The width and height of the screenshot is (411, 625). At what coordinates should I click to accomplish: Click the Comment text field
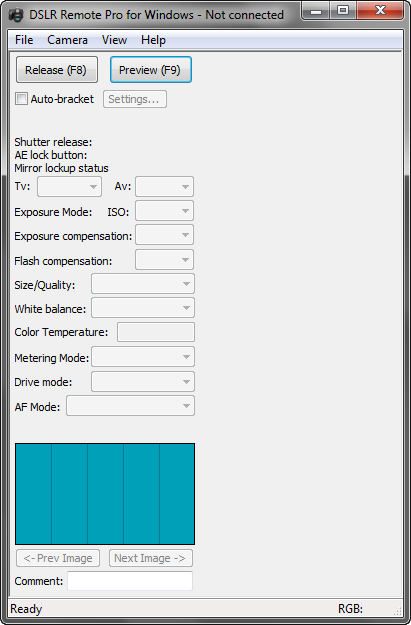point(130,581)
